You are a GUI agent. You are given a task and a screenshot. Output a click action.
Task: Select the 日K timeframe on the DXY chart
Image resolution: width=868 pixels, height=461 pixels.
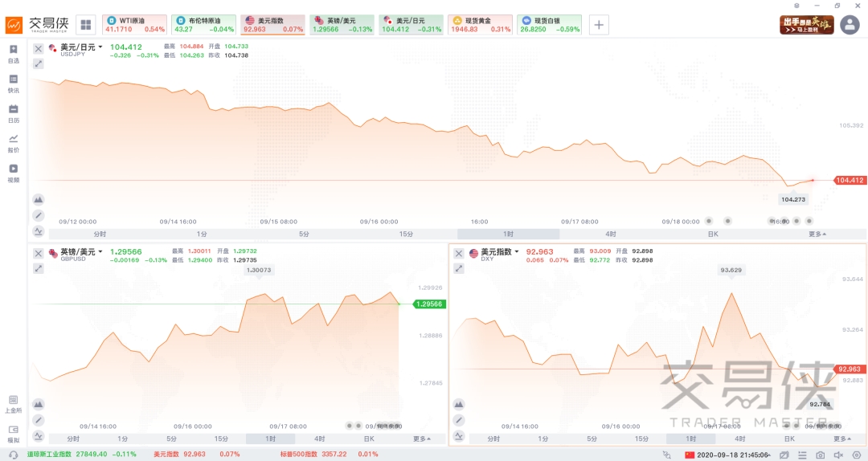789,439
